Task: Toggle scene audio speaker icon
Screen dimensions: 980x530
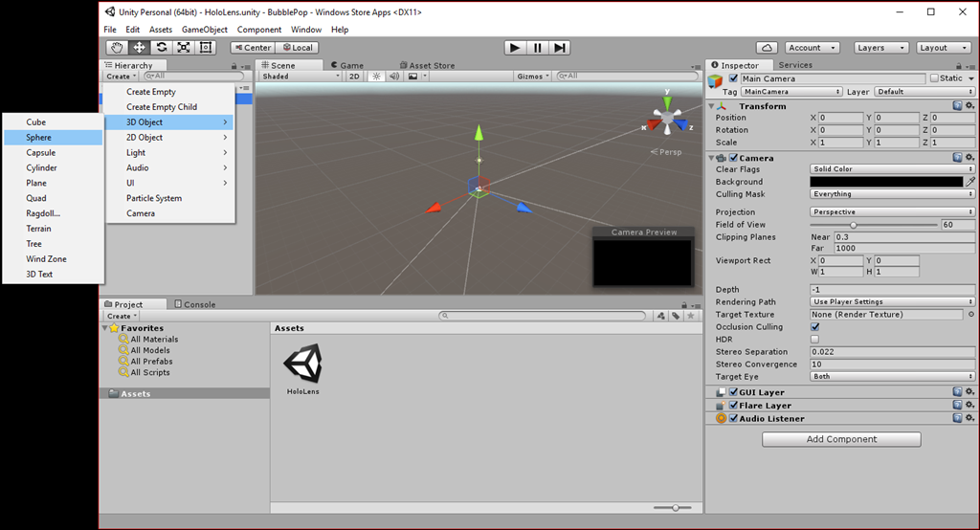Action: pos(393,77)
